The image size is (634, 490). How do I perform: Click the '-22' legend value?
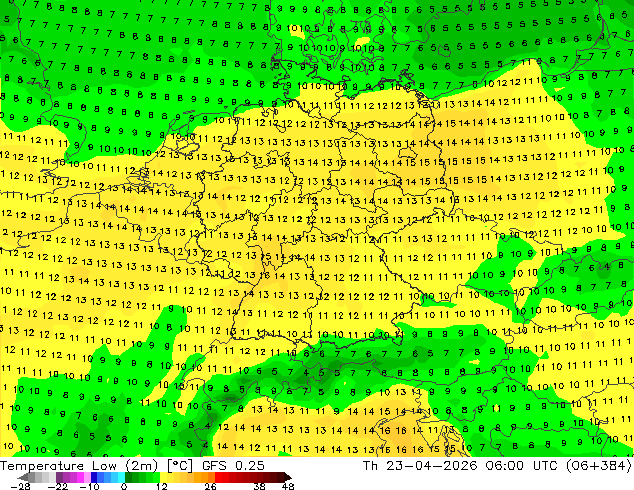point(58,486)
